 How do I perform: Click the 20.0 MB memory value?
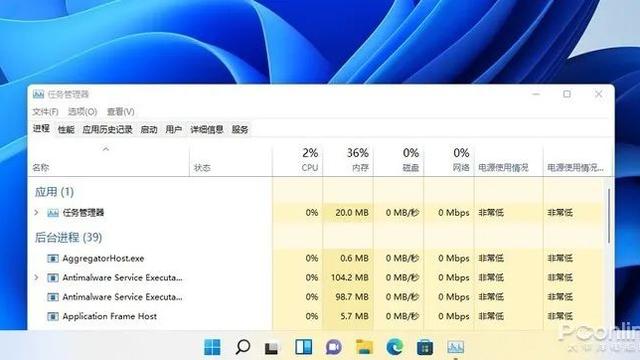coord(352,213)
